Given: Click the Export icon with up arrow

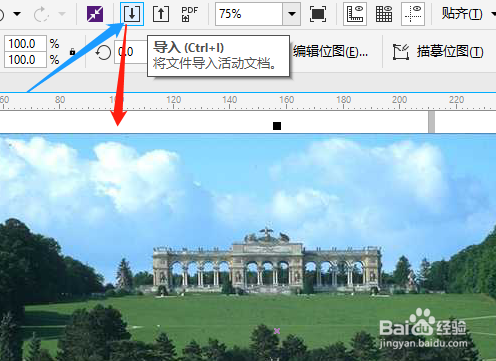Looking at the screenshot, I should [161, 14].
